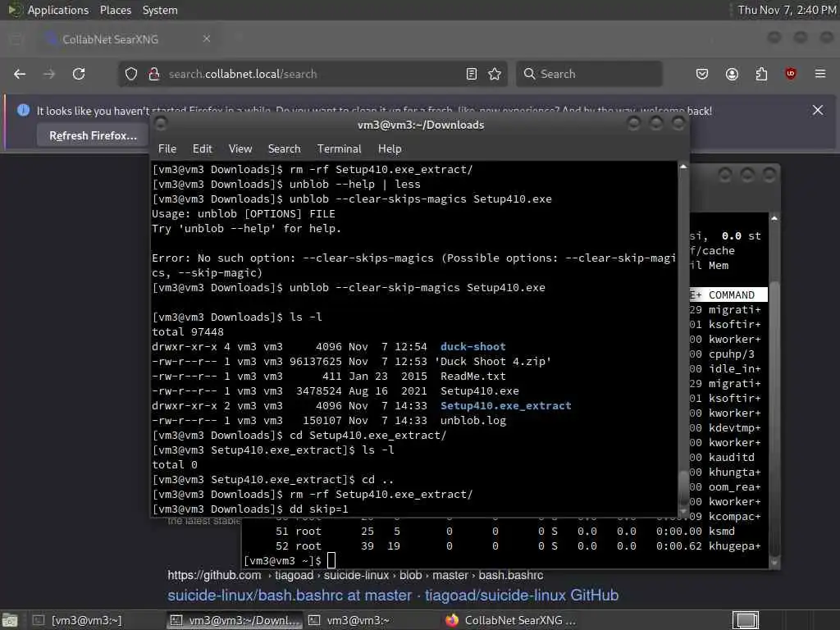840x630 pixels.
Task: Click the Downloads terminal title bar text
Action: click(421, 125)
